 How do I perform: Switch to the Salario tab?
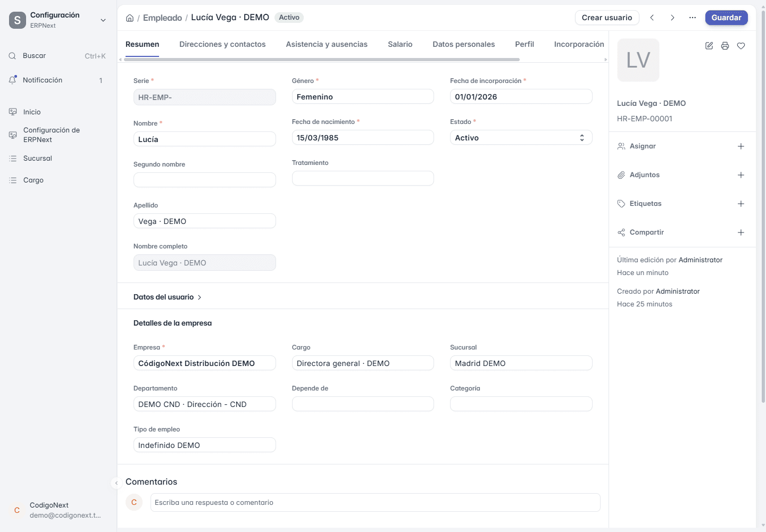tap(400, 44)
